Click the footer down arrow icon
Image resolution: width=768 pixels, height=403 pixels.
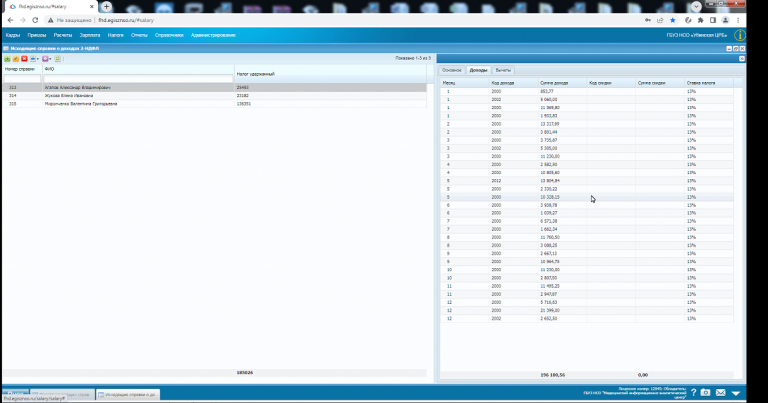pos(736,393)
